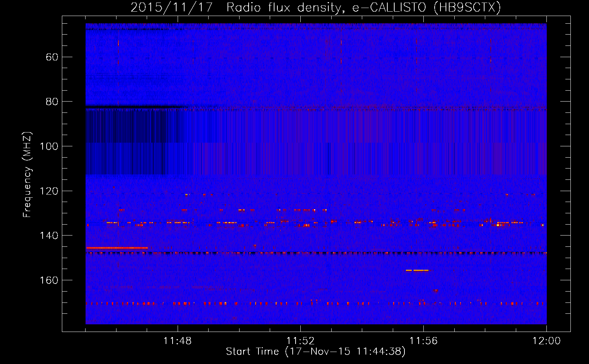
Task: Select the 11:56 time tick label
Action: [x=423, y=341]
